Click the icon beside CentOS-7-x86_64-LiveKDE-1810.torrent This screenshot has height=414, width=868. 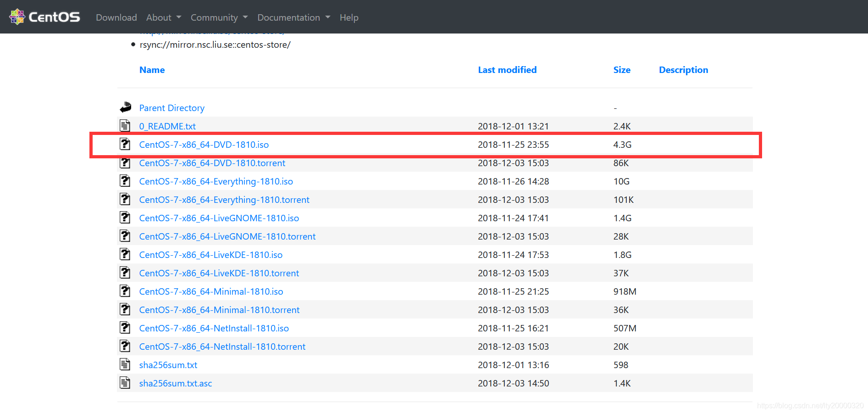[x=125, y=272]
